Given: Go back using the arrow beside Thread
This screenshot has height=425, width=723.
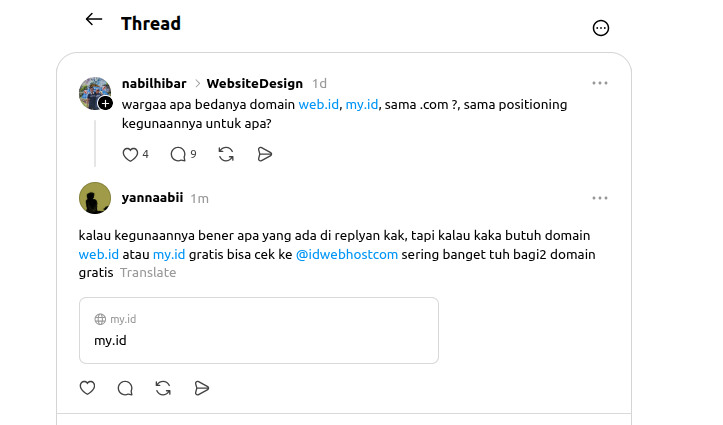Looking at the screenshot, I should pos(94,19).
